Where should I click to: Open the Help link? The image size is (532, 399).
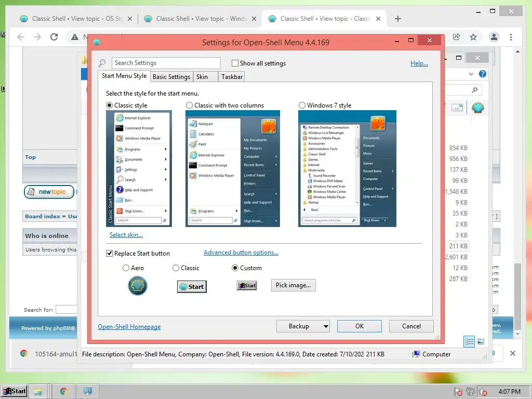[x=419, y=63]
